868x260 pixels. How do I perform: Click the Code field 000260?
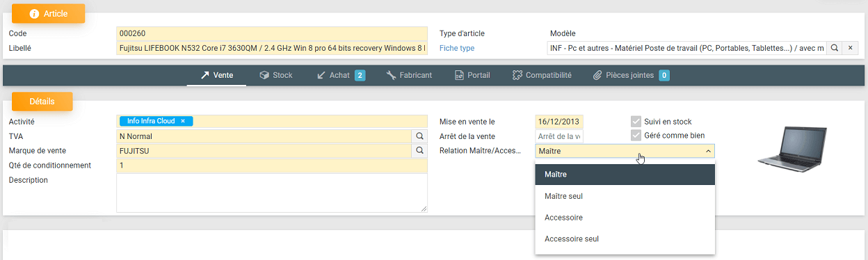click(x=272, y=33)
